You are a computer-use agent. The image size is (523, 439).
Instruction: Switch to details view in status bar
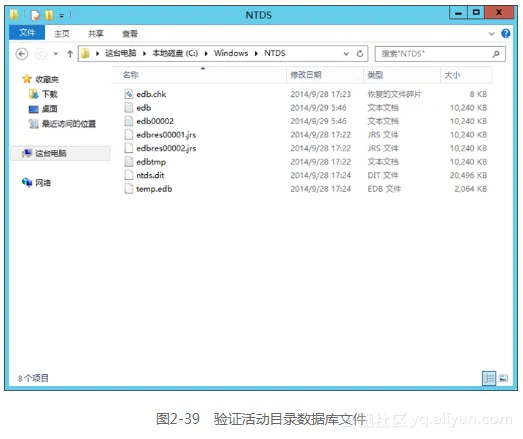tap(489, 378)
